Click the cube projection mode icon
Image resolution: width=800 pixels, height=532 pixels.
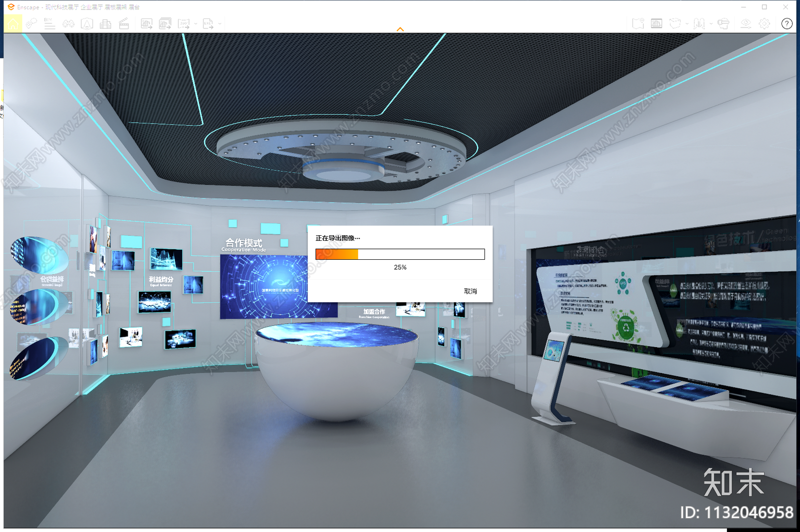(x=675, y=23)
